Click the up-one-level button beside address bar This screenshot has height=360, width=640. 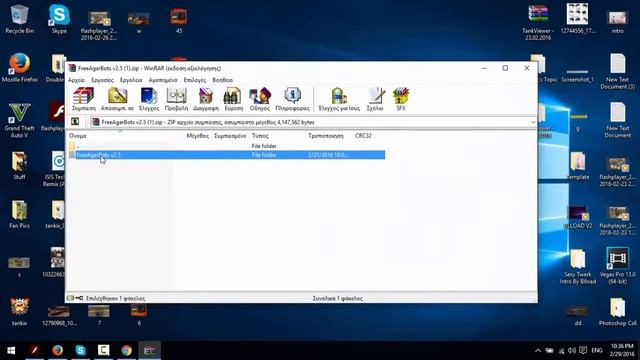pyautogui.click(x=75, y=122)
